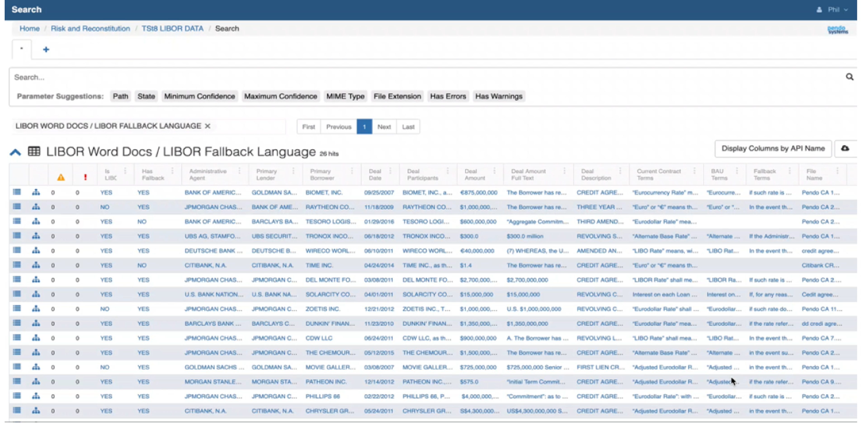
Task: Add the Maximum Confidence parameter suggestion
Action: [x=280, y=96]
